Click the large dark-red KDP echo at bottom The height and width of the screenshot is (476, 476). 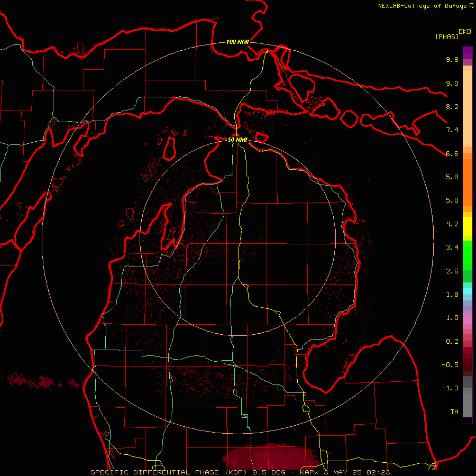270,457
